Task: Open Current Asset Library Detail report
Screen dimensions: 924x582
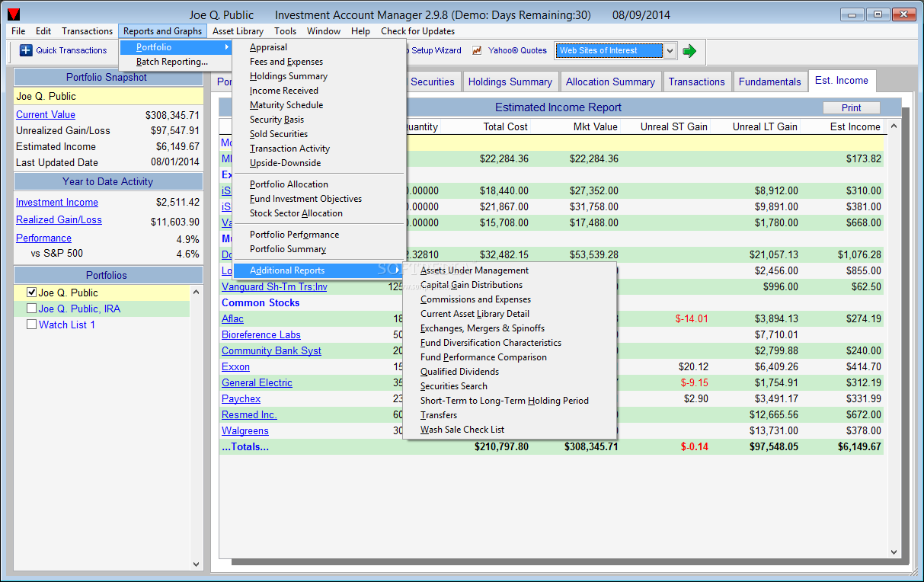Action: click(475, 314)
